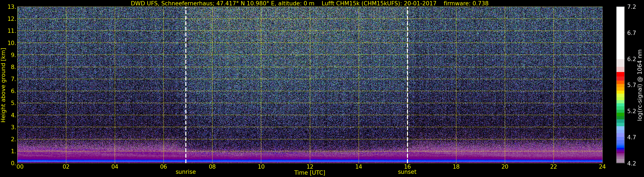Click the Height above ground [km] label
The width and height of the screenshot is (644, 177).
3,85
